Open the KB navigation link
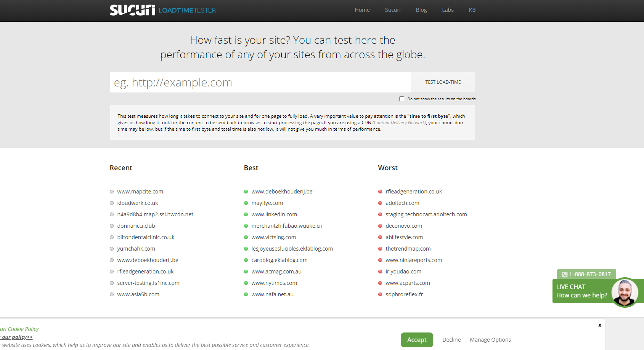644x350 pixels. [x=472, y=10]
